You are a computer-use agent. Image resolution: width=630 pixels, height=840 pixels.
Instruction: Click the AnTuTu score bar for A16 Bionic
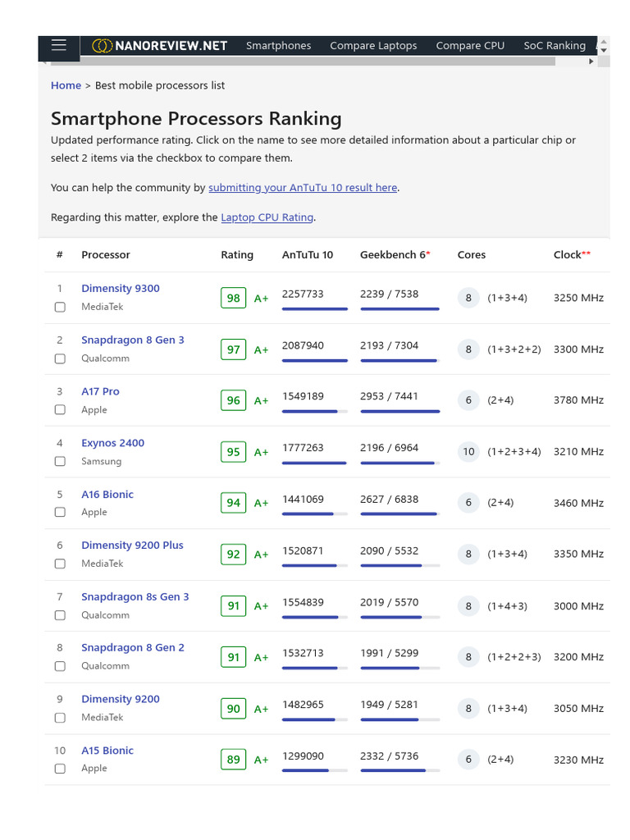[314, 514]
